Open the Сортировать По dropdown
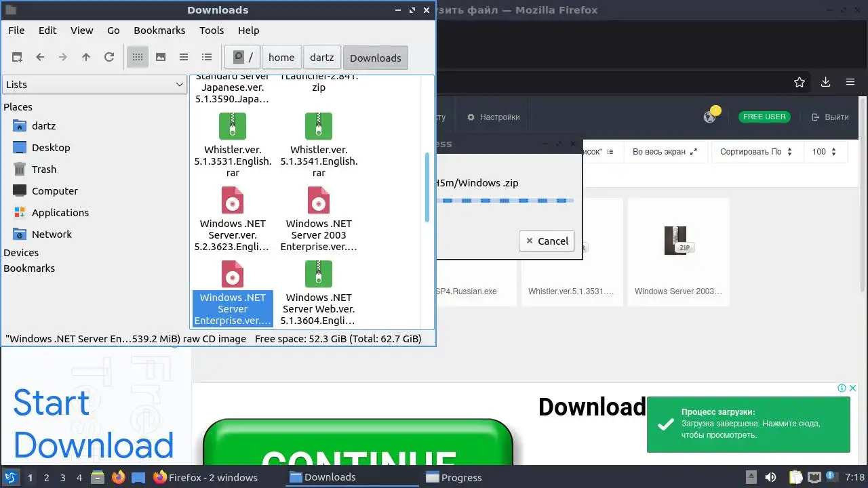 coord(756,152)
